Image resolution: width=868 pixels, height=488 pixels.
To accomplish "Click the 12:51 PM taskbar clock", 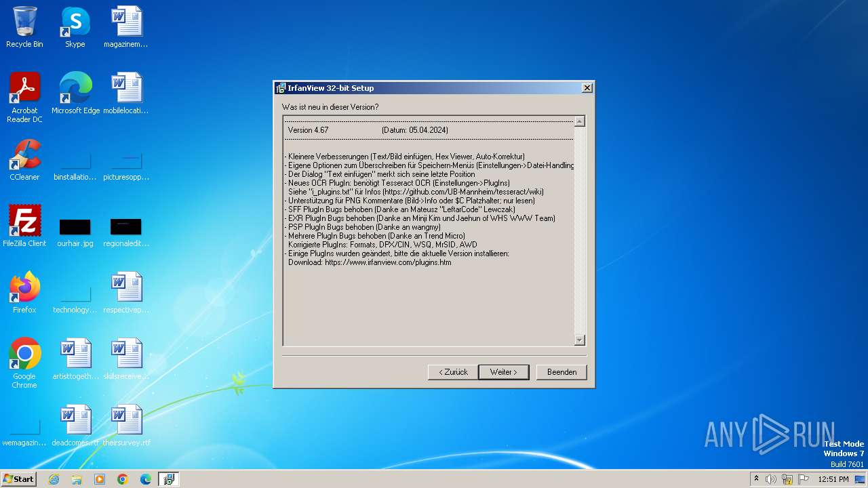I will coord(833,479).
